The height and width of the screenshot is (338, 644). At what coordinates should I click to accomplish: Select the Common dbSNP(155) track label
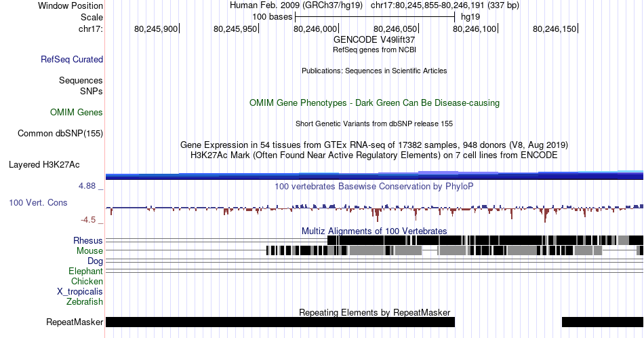(x=60, y=133)
